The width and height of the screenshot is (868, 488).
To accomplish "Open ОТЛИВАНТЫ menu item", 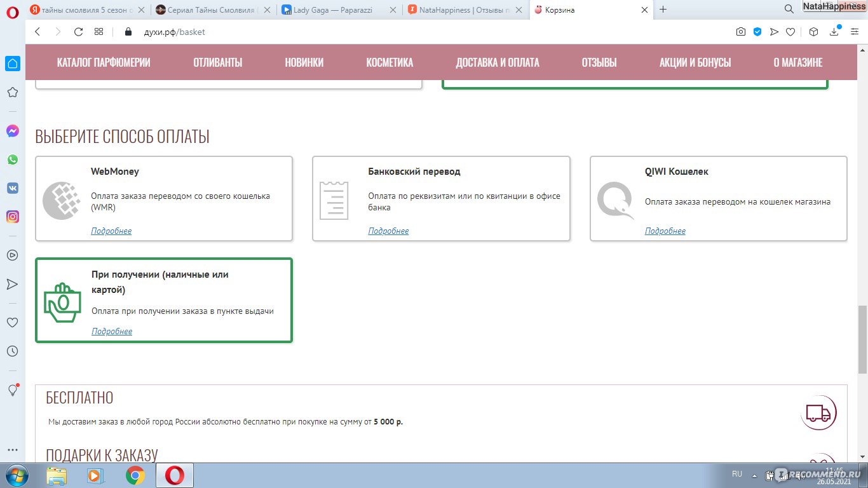I will click(x=218, y=62).
